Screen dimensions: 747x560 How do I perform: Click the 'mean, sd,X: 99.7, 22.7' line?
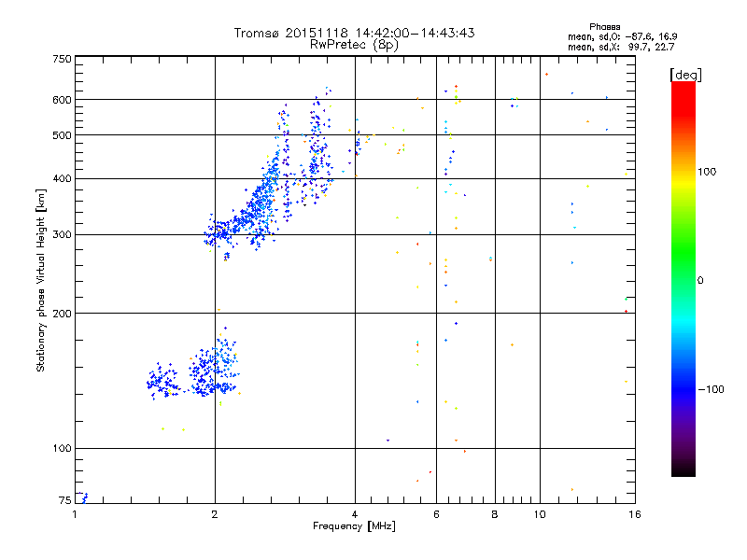coord(621,47)
